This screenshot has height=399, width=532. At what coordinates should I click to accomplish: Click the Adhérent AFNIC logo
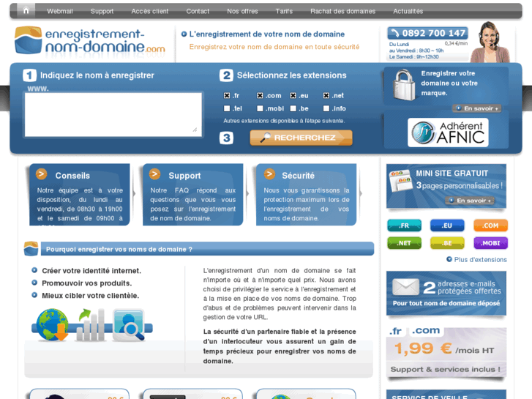pyautogui.click(x=448, y=133)
